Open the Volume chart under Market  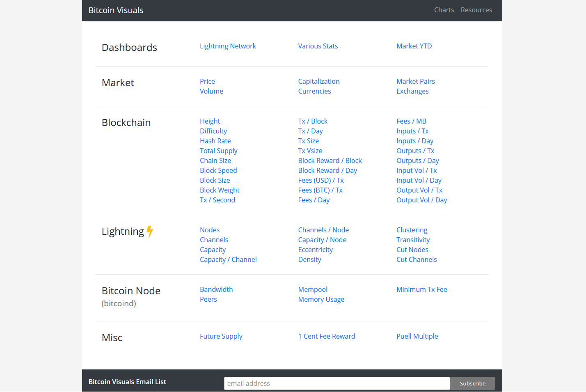(211, 91)
